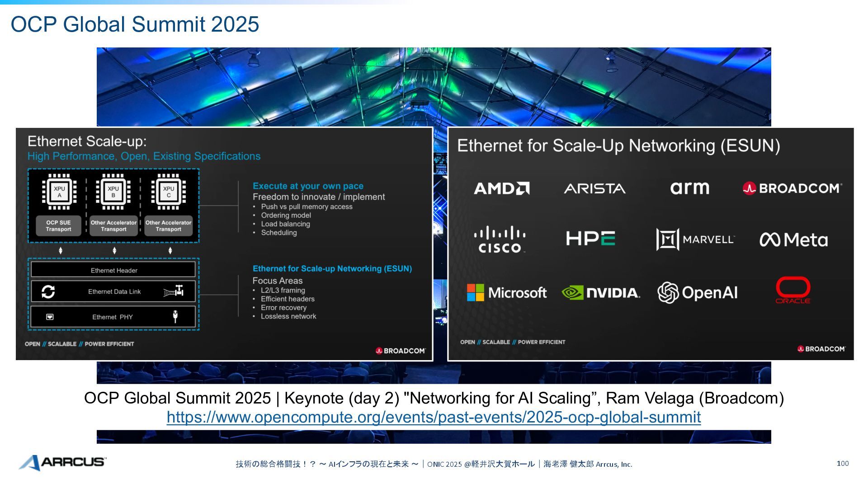Click the OpenAI logo
This screenshot has height=488, width=868.
[x=697, y=293]
